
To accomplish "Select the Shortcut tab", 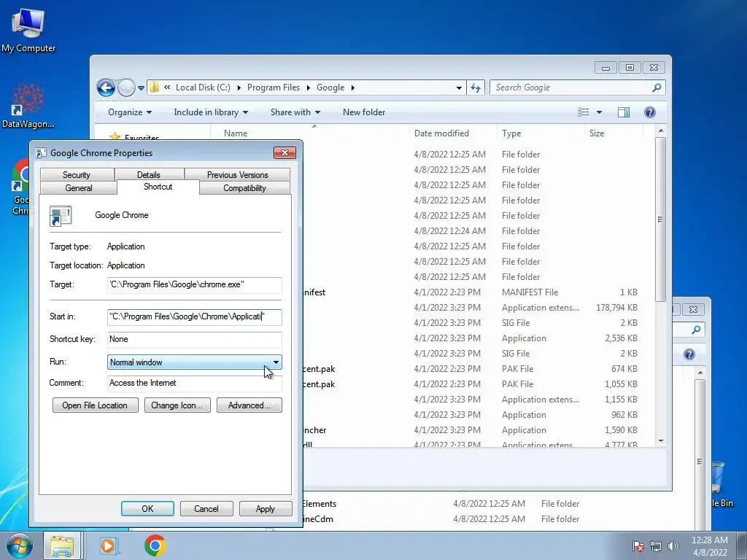I will pos(158,187).
